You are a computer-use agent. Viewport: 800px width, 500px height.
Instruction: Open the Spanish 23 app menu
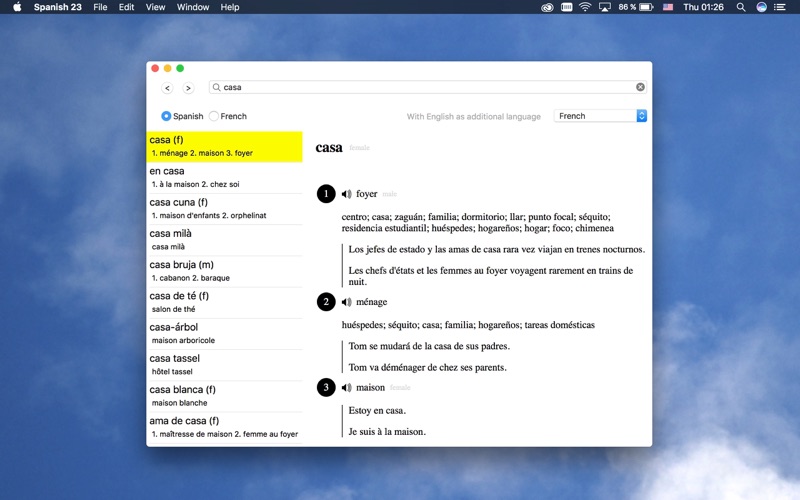pyautogui.click(x=58, y=7)
